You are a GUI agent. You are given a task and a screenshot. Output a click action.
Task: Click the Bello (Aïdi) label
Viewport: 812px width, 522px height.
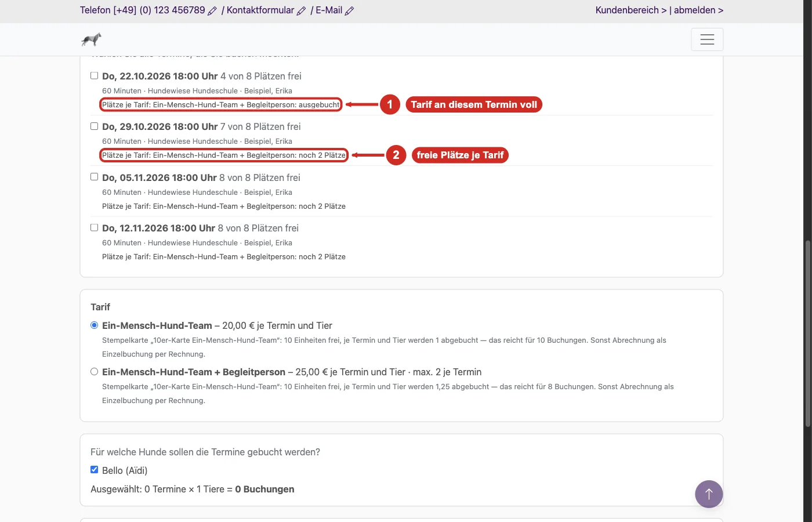[x=125, y=470]
